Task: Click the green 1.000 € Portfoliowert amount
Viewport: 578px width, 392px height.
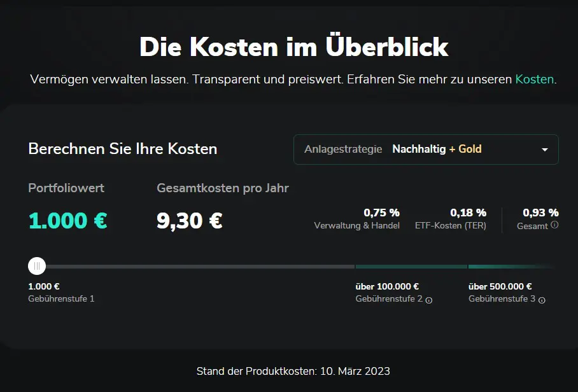Action: 68,221
